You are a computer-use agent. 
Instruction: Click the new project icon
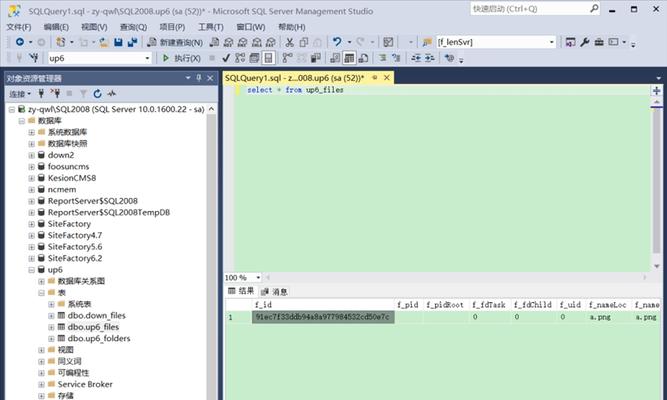61,42
